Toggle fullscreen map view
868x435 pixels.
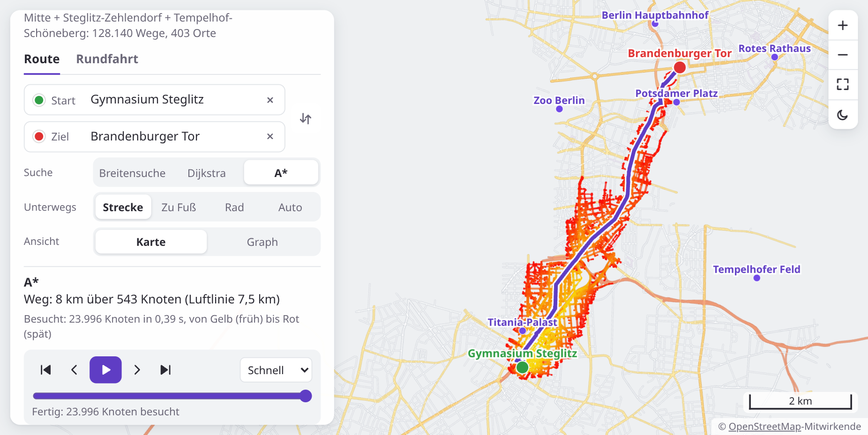pyautogui.click(x=843, y=84)
